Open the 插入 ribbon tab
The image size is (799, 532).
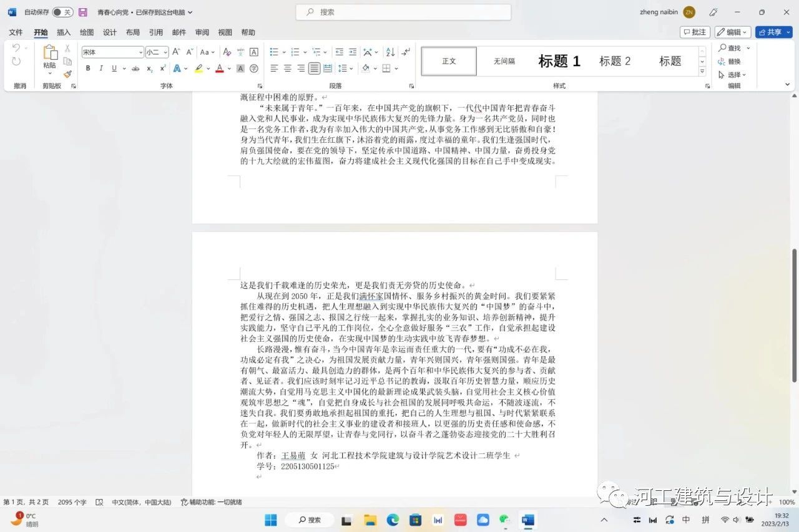[64, 32]
